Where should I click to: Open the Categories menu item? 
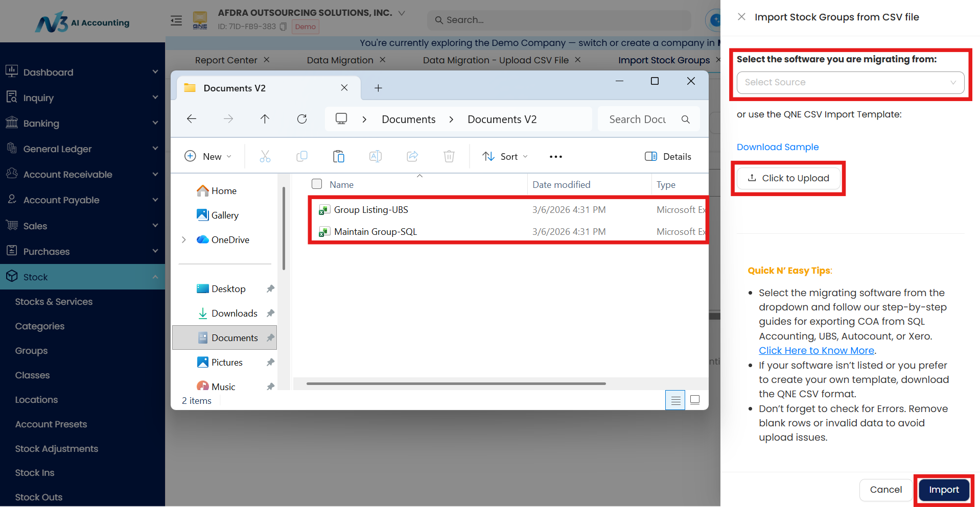pyautogui.click(x=40, y=326)
